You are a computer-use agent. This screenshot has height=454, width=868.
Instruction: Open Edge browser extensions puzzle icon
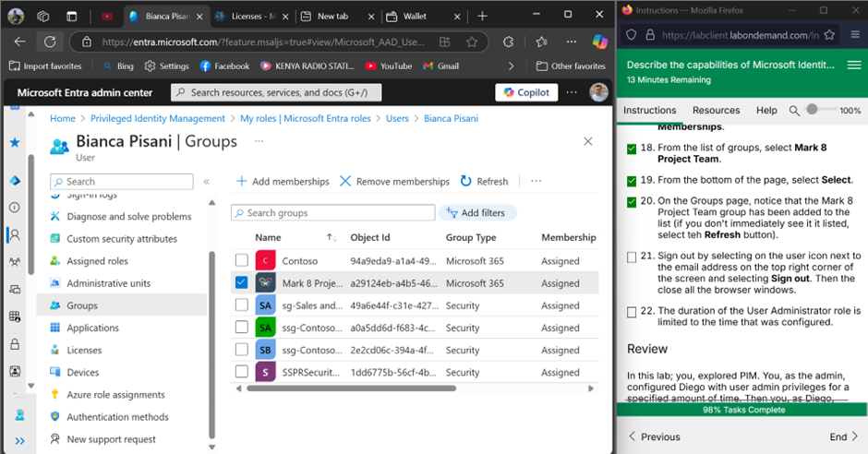tap(508, 42)
